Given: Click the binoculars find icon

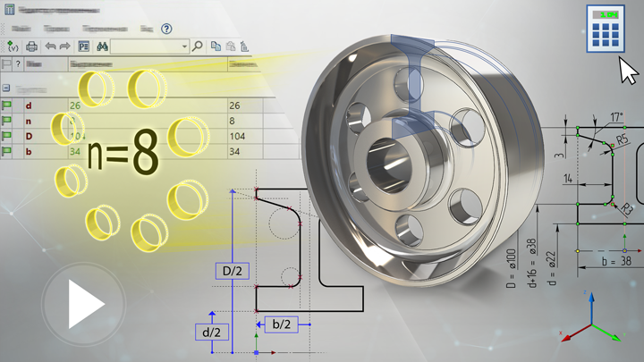Looking at the screenshot, I should [102, 46].
